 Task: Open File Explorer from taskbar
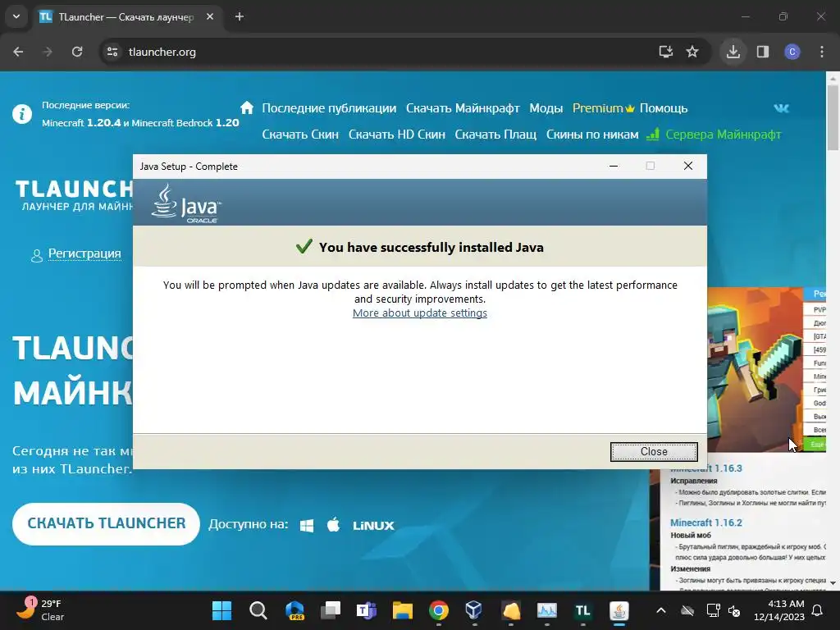[x=402, y=610]
